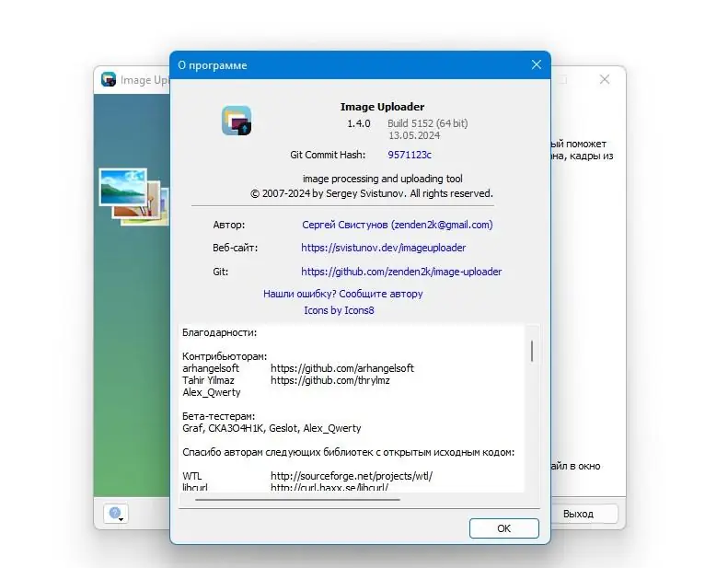Click the 'Благодарности:' heading text
Screen dimensions: 728x568
coord(220,332)
